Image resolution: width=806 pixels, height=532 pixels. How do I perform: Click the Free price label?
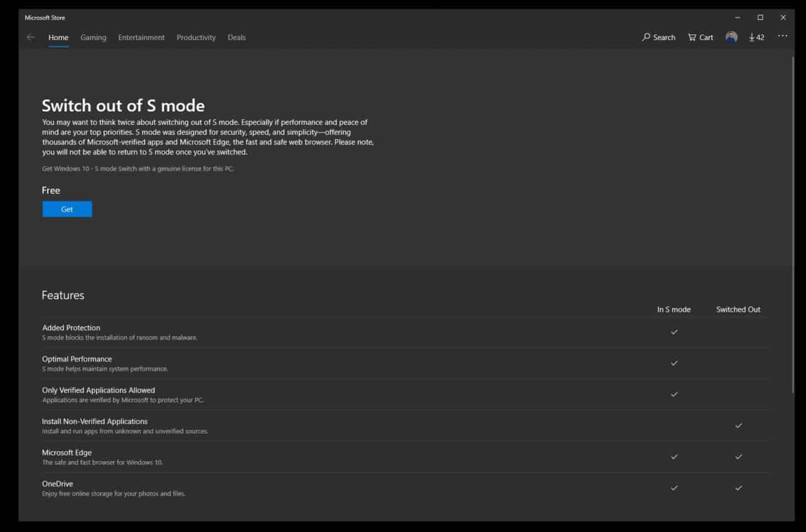click(x=51, y=190)
